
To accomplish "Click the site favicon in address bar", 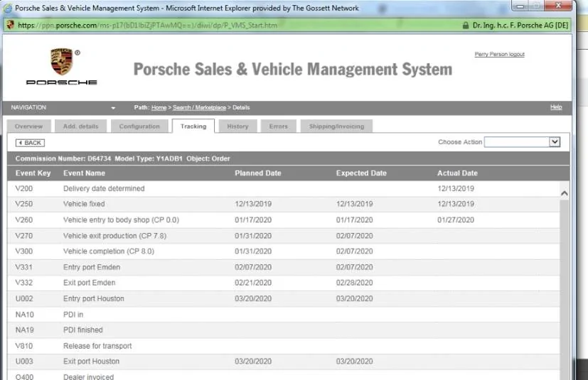I will pos(10,25).
